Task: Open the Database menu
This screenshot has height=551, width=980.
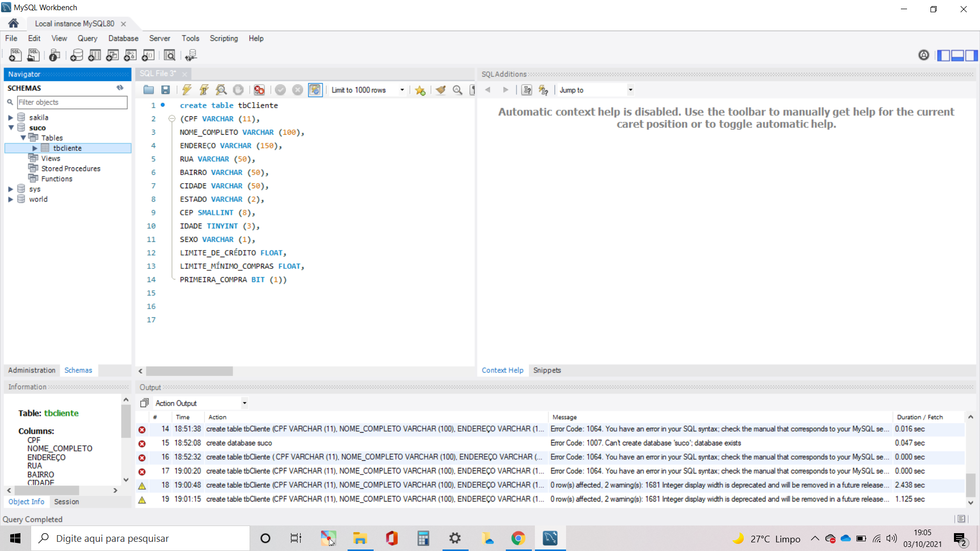Action: pos(123,38)
